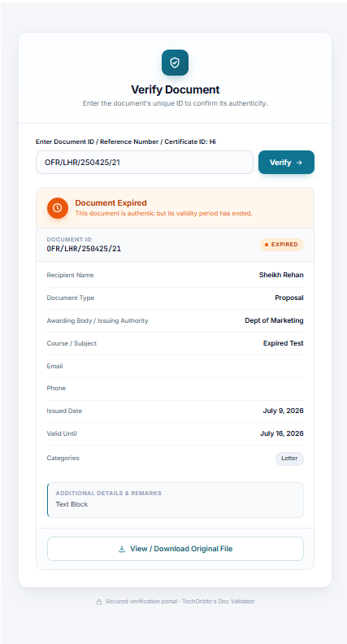Click the Verify button
Viewport: 347px width, 644px height.
pos(286,163)
